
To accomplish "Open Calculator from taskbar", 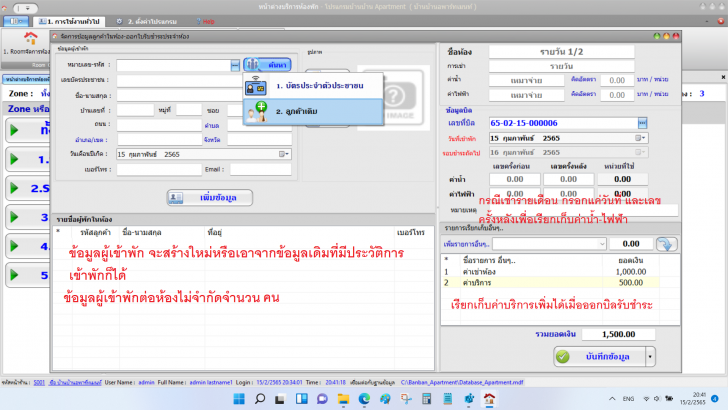I will [426, 399].
